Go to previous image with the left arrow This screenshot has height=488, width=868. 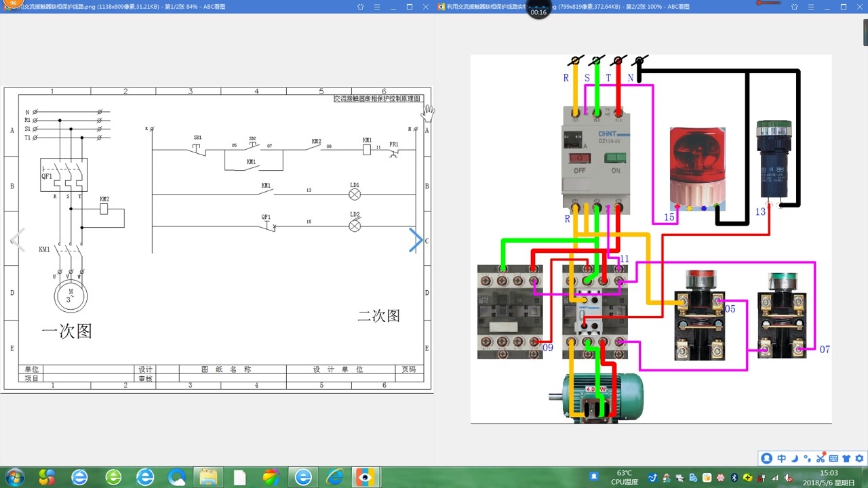(18, 240)
